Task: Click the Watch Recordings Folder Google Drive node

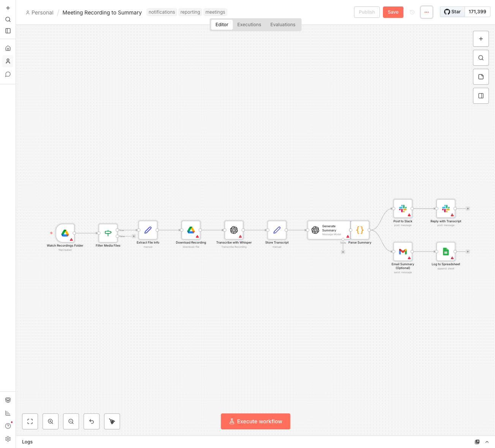Action: click(x=65, y=233)
